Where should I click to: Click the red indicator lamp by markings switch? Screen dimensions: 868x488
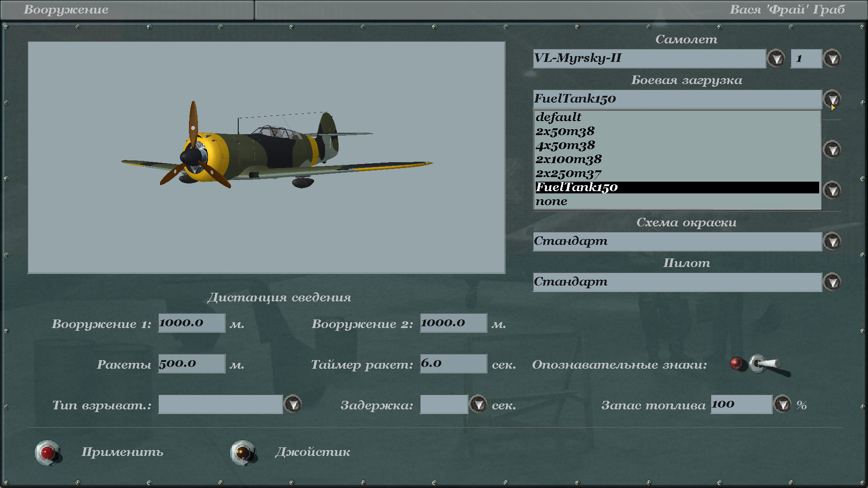pos(736,363)
